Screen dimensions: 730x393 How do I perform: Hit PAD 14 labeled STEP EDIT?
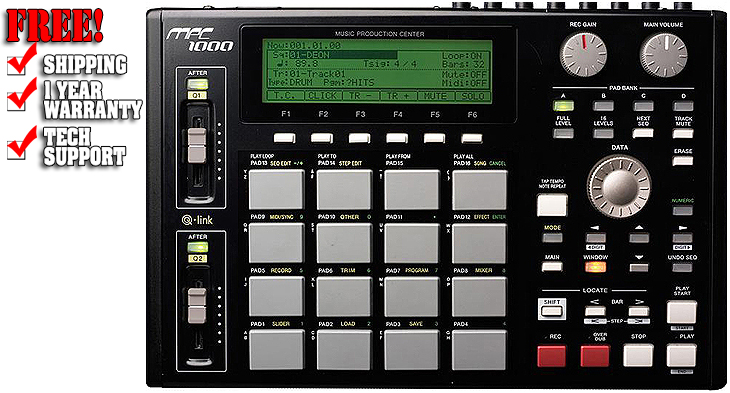pos(344,190)
